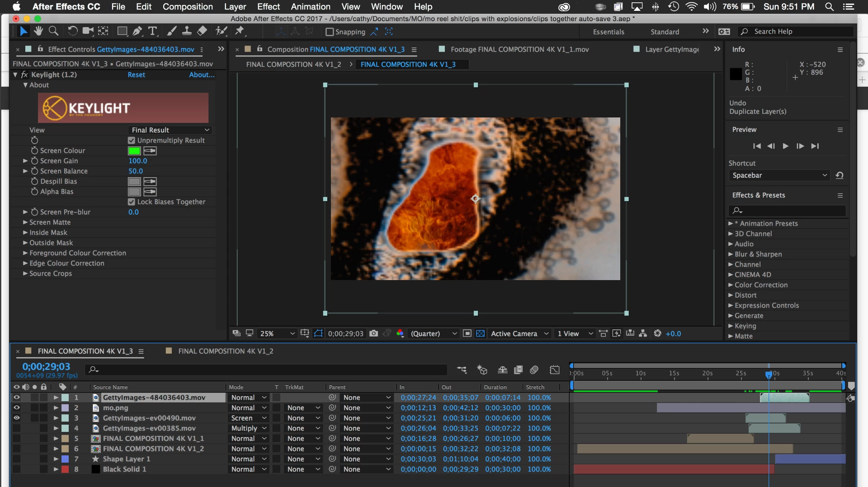Click the green Screen Colour swatch

[134, 151]
